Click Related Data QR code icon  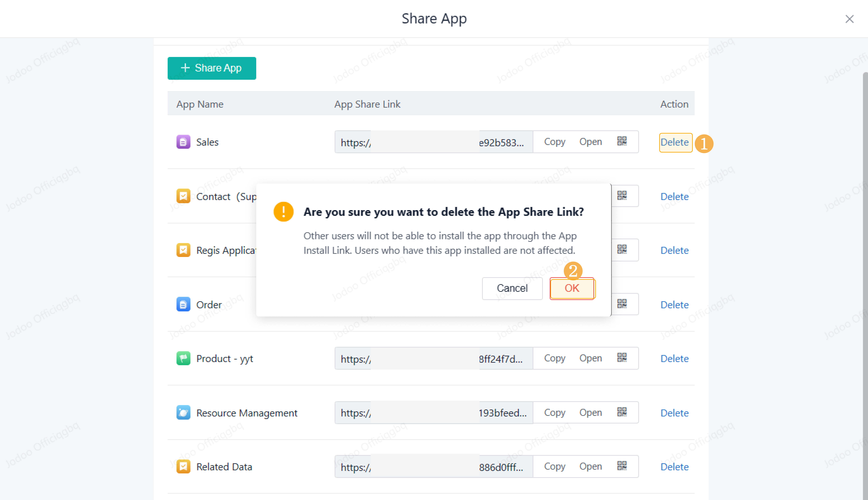click(622, 466)
